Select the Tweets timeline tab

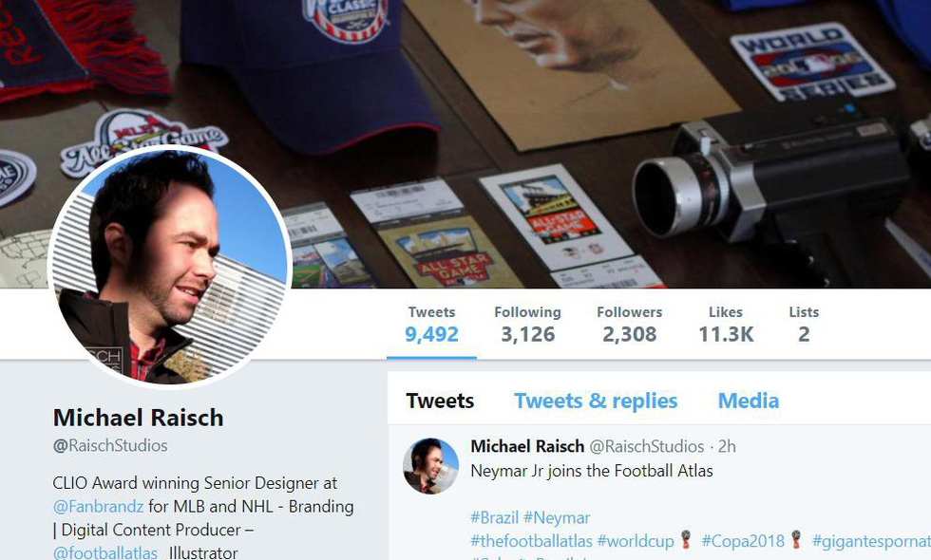pos(440,401)
